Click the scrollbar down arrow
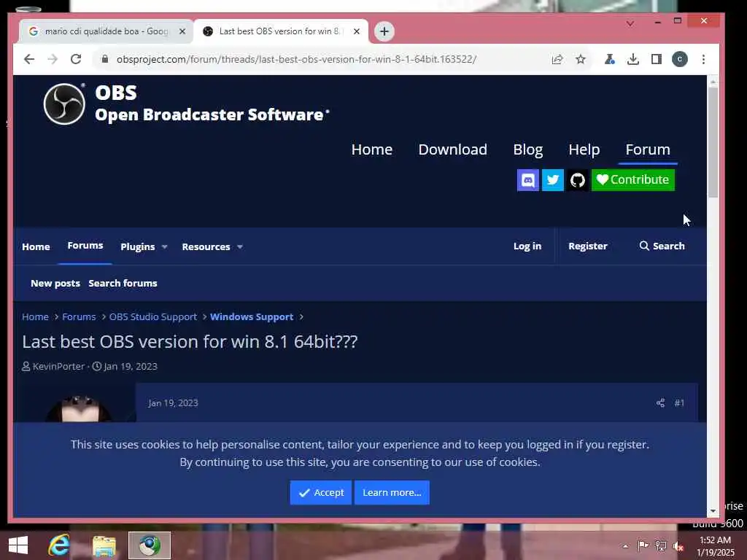This screenshot has width=747, height=560. tap(713, 511)
